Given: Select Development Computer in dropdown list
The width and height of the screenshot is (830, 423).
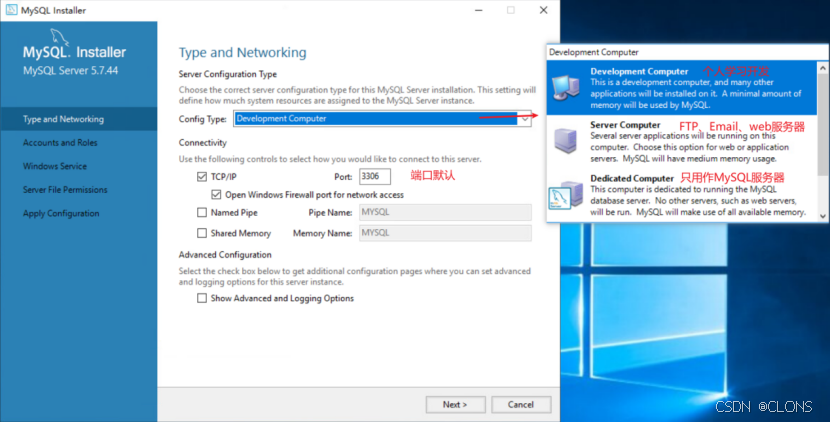Looking at the screenshot, I should tap(682, 88).
